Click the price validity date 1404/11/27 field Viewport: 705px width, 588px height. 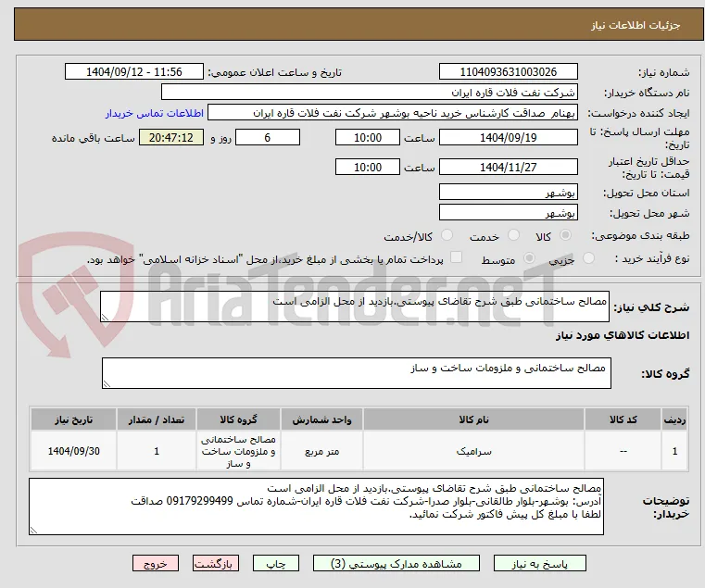(508, 168)
